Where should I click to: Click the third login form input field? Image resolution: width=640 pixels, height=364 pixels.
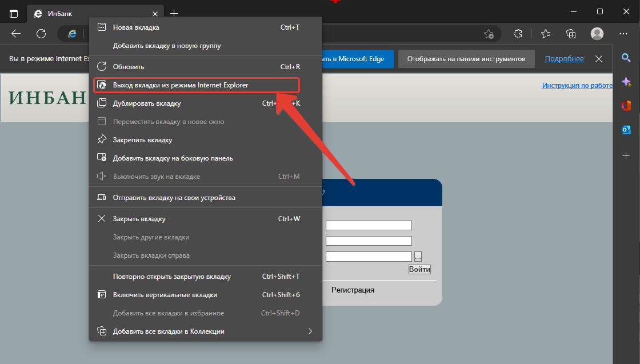click(x=369, y=256)
